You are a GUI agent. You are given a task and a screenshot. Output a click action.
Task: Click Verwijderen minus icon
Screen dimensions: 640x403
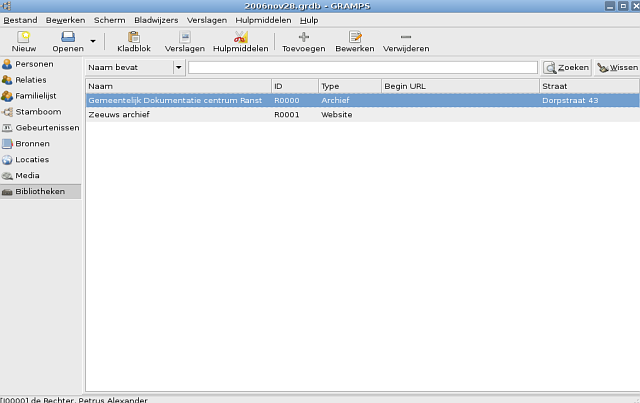pyautogui.click(x=405, y=37)
